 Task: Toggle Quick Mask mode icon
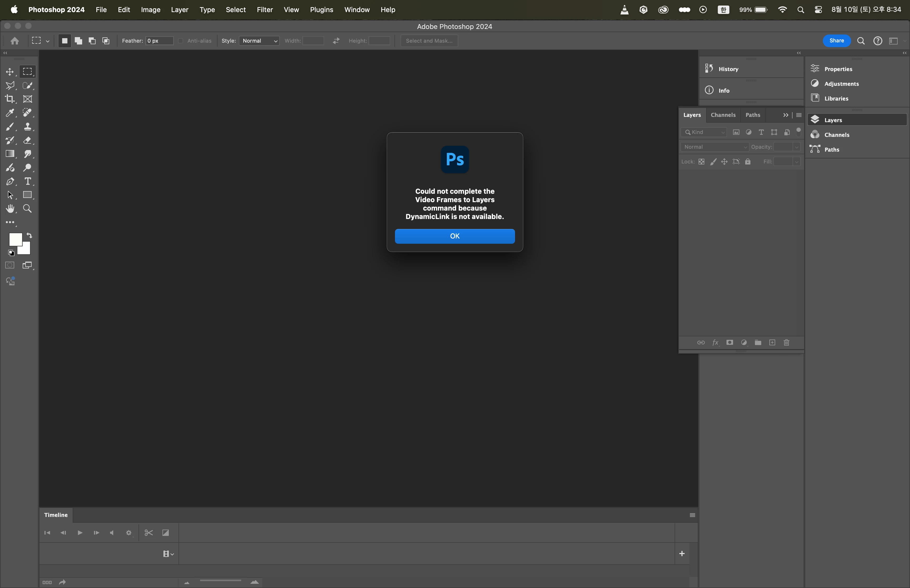click(9, 265)
